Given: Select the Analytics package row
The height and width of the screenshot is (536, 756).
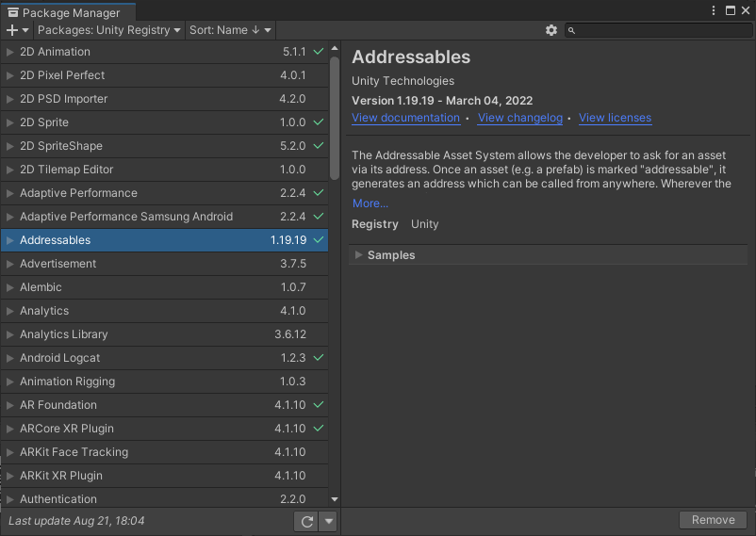Looking at the screenshot, I should click(164, 311).
